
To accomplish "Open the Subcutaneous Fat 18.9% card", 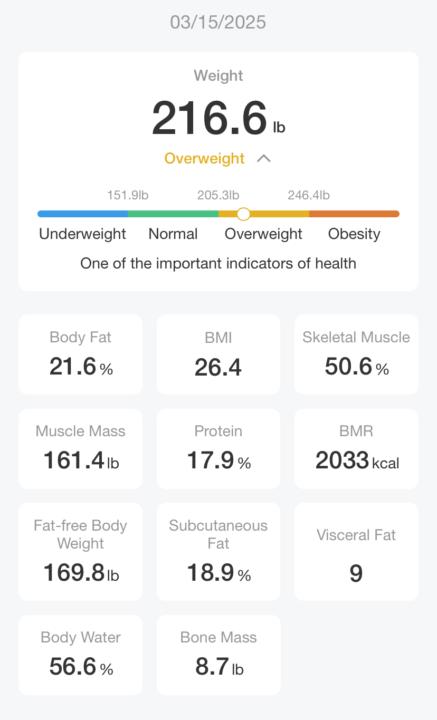I will (x=218, y=551).
